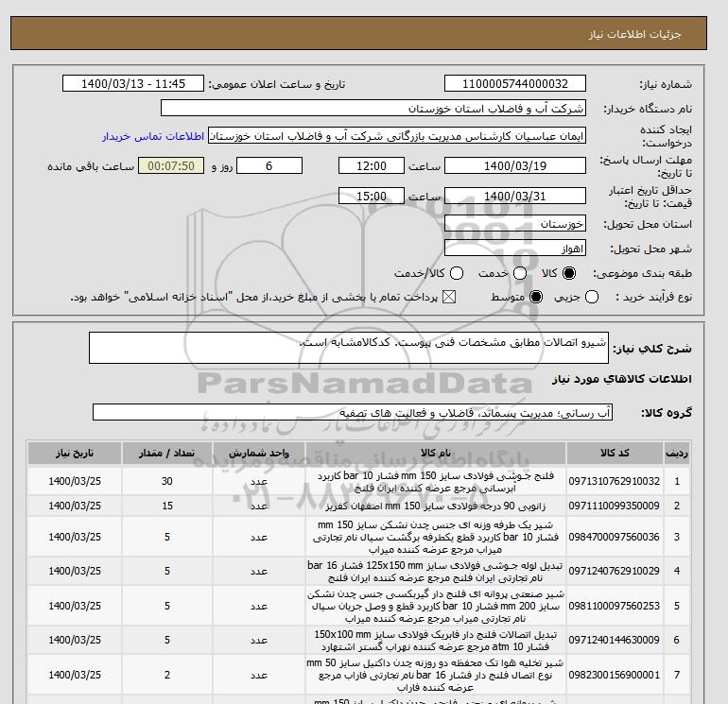Click product code 0981100097560253
The width and height of the screenshot is (728, 704).
(x=615, y=606)
